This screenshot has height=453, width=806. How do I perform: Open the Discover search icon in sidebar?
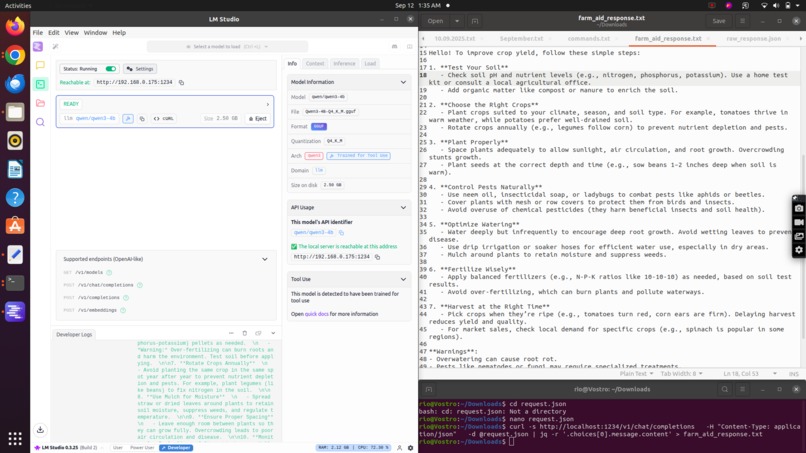point(40,122)
